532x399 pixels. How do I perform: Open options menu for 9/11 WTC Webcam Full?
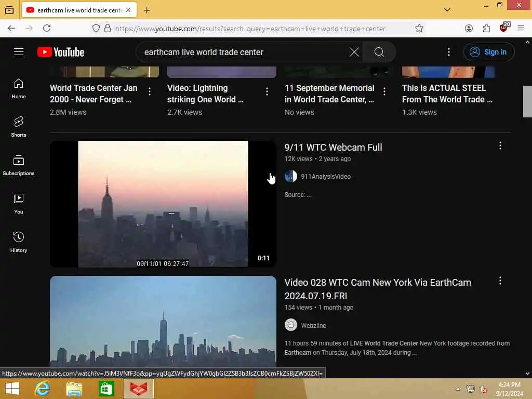500,145
